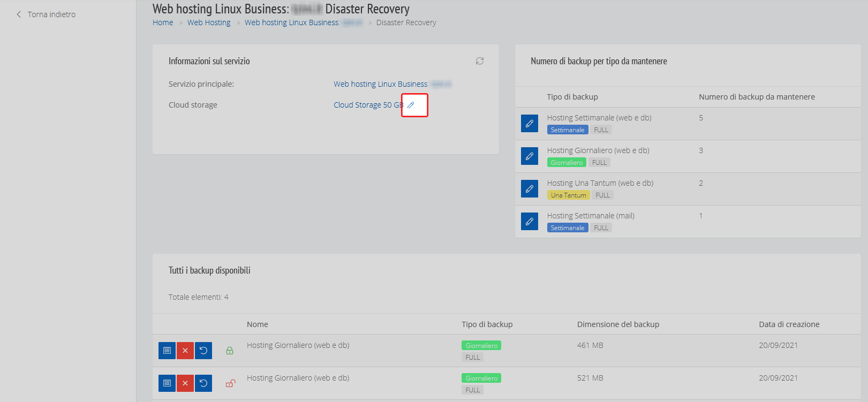Click the Hosting Settimanale (mail) label
Viewport: 868px width, 402px height.
click(591, 216)
